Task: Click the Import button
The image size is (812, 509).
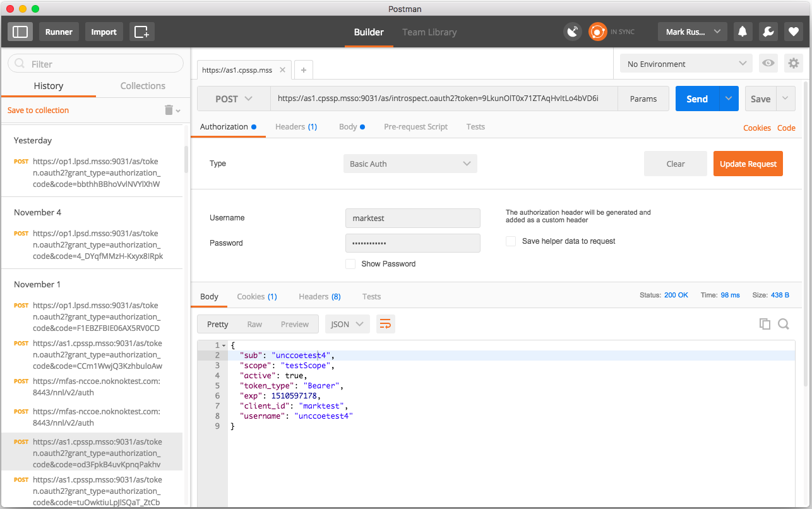Action: tap(104, 32)
